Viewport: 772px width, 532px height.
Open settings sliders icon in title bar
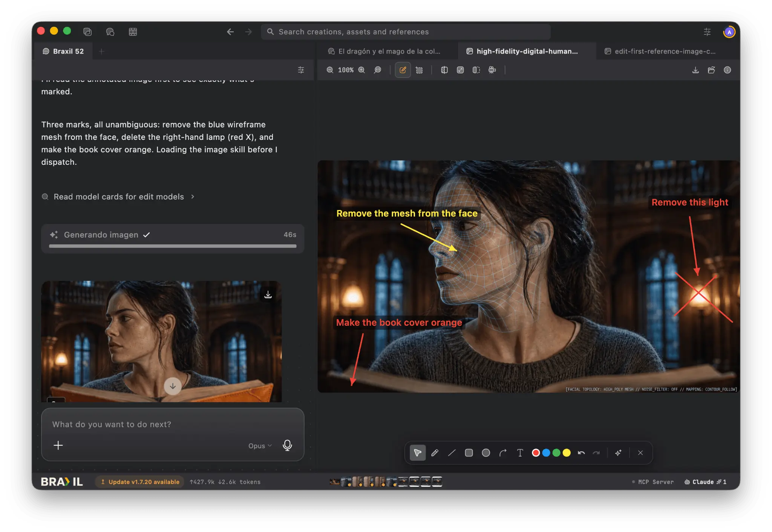point(707,32)
